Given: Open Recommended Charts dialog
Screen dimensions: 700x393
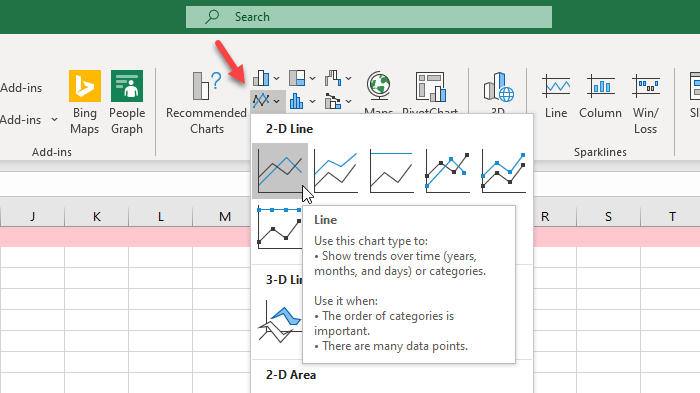Looking at the screenshot, I should coord(206,102).
